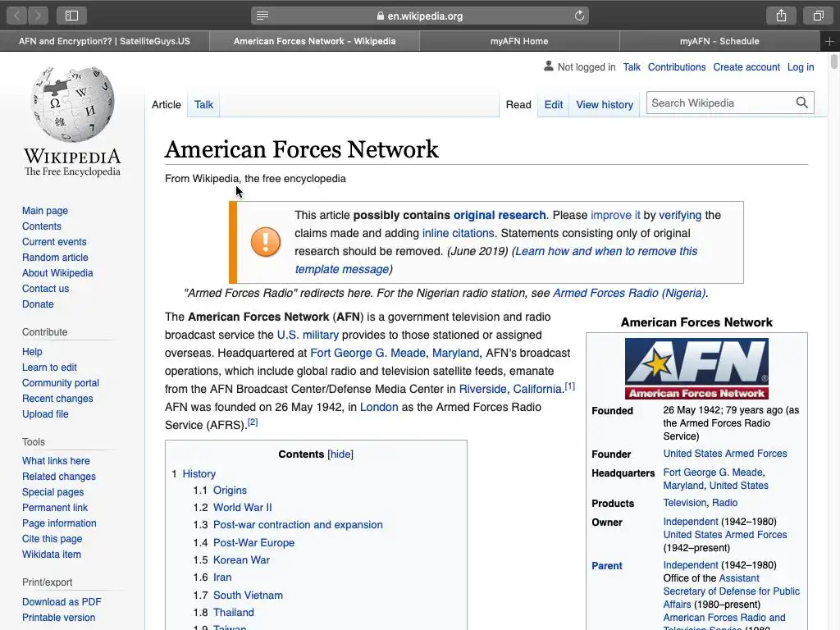Viewport: 840px width, 630px height.
Task: Click Download as PDF link
Action: coord(62,601)
